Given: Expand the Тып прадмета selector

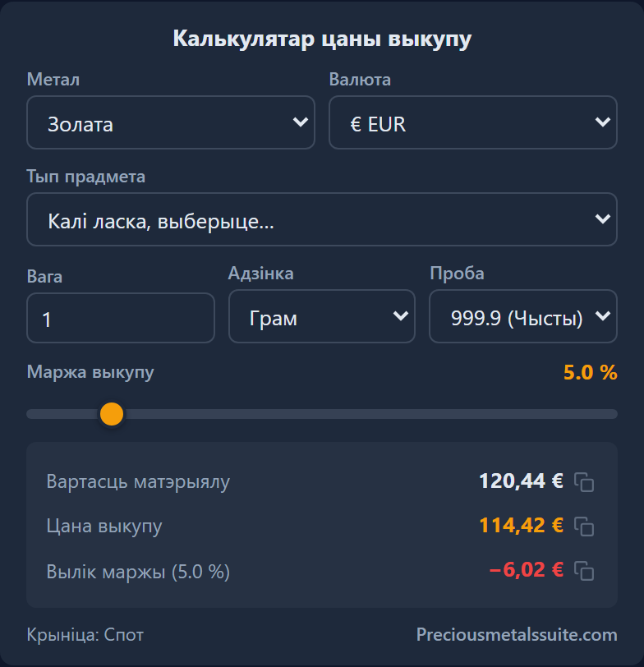Looking at the screenshot, I should pos(322,219).
